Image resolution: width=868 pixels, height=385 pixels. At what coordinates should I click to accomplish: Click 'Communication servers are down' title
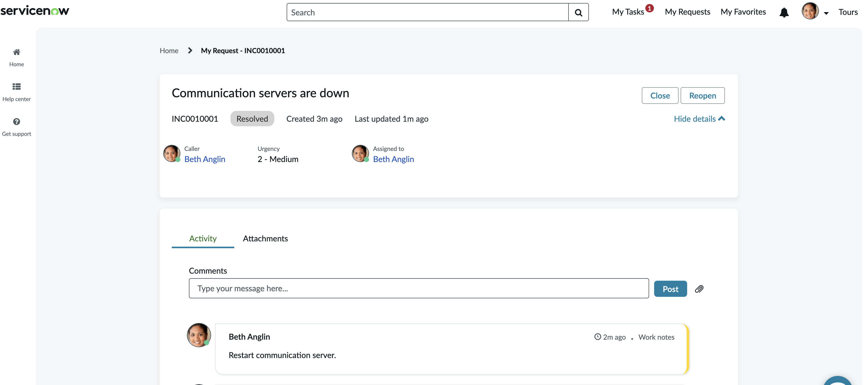pyautogui.click(x=260, y=93)
